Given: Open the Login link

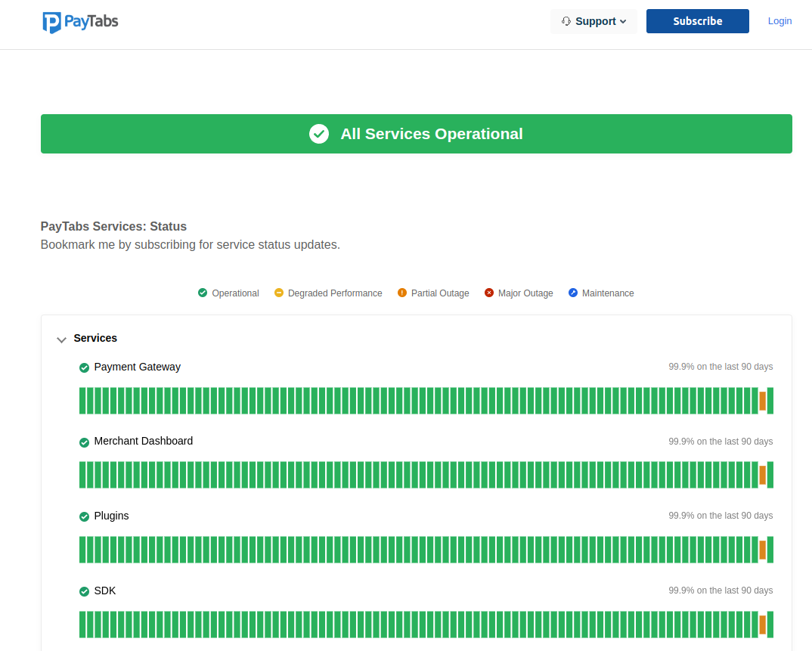Looking at the screenshot, I should pyautogui.click(x=779, y=21).
